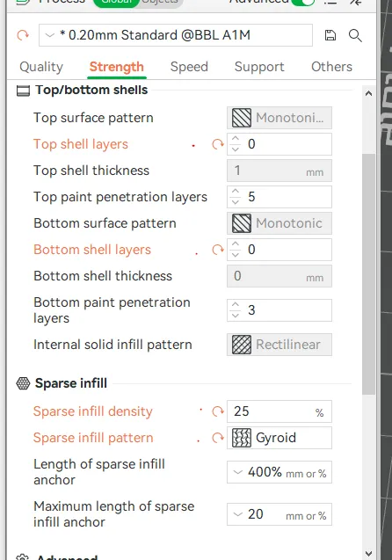Reset Sparse infill density value
The image size is (392, 560).
click(217, 411)
